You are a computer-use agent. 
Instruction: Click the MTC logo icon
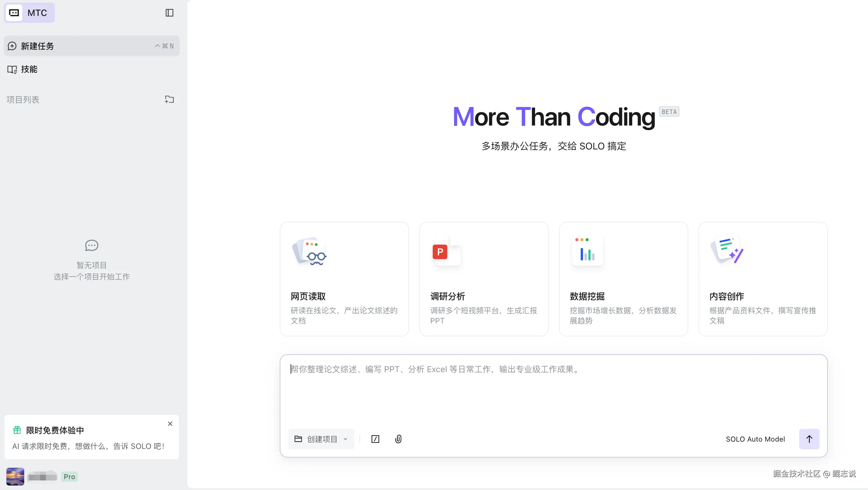[14, 13]
